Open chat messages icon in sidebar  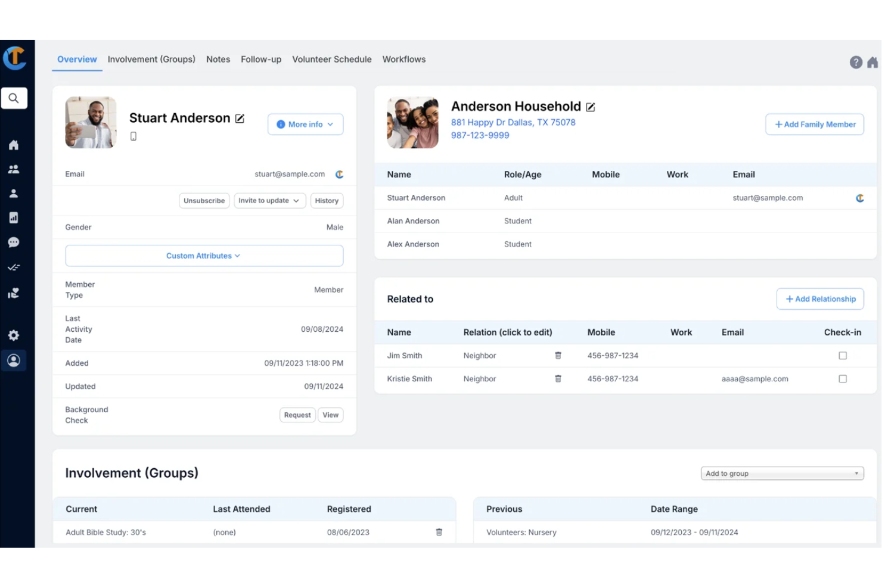point(14,242)
